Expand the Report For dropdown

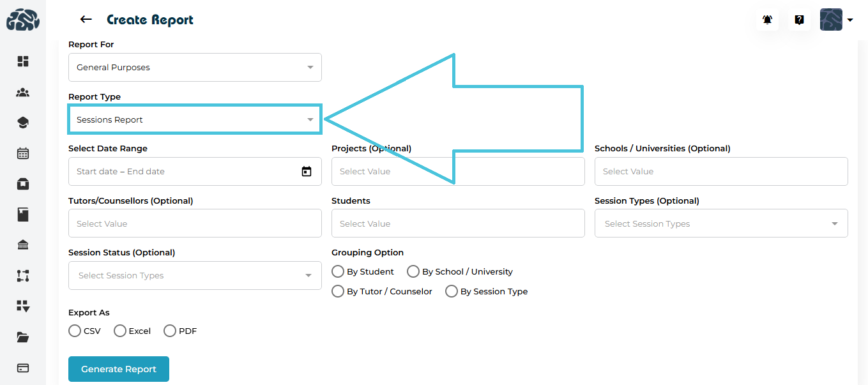pos(195,67)
